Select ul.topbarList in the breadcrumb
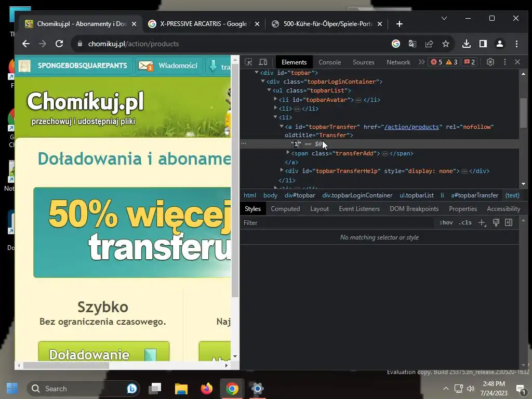The height and width of the screenshot is (399, 532). (x=416, y=195)
